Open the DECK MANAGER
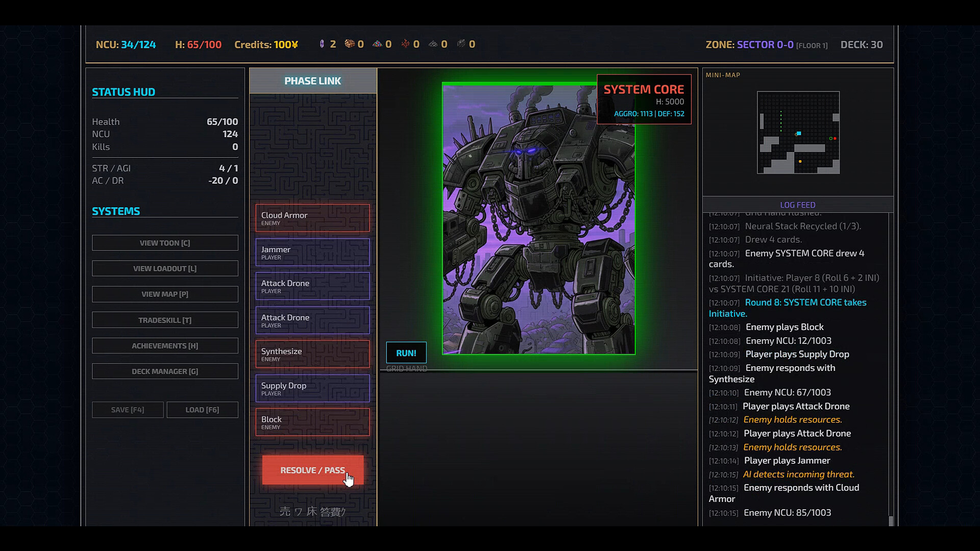 [165, 371]
